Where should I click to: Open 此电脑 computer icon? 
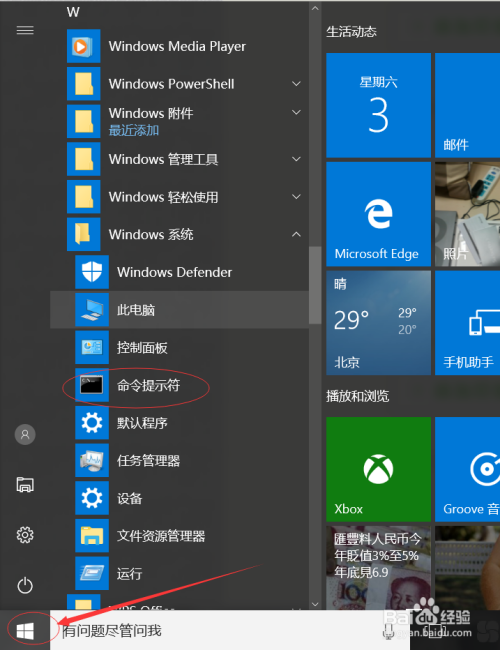(92, 310)
